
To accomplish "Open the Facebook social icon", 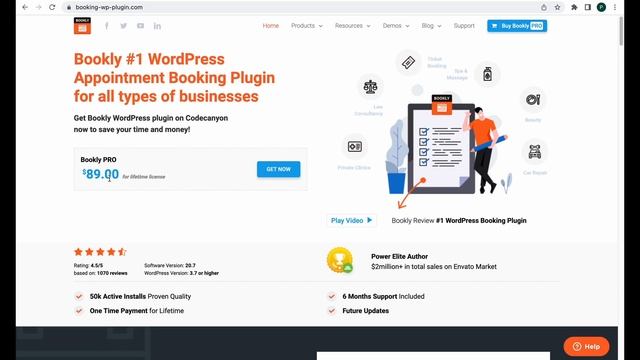I will click(x=107, y=26).
